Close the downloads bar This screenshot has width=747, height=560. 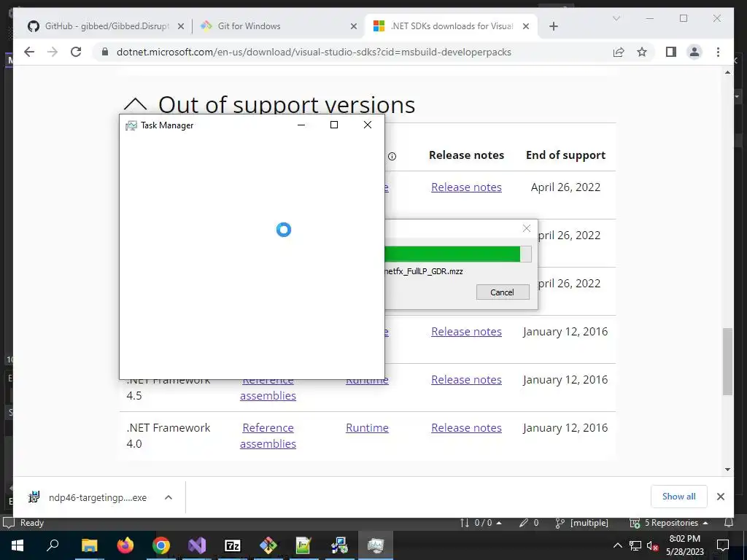click(x=720, y=497)
